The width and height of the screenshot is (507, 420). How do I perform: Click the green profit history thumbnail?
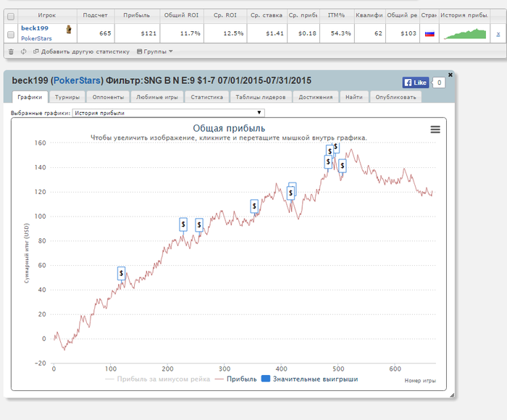click(465, 34)
